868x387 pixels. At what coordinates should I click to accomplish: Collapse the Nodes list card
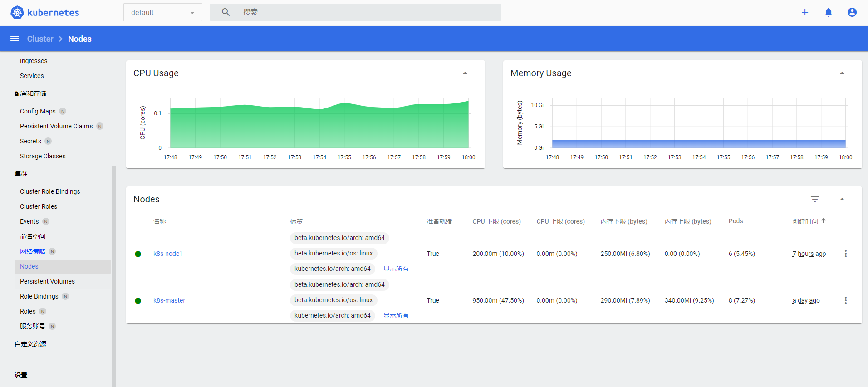coord(842,199)
